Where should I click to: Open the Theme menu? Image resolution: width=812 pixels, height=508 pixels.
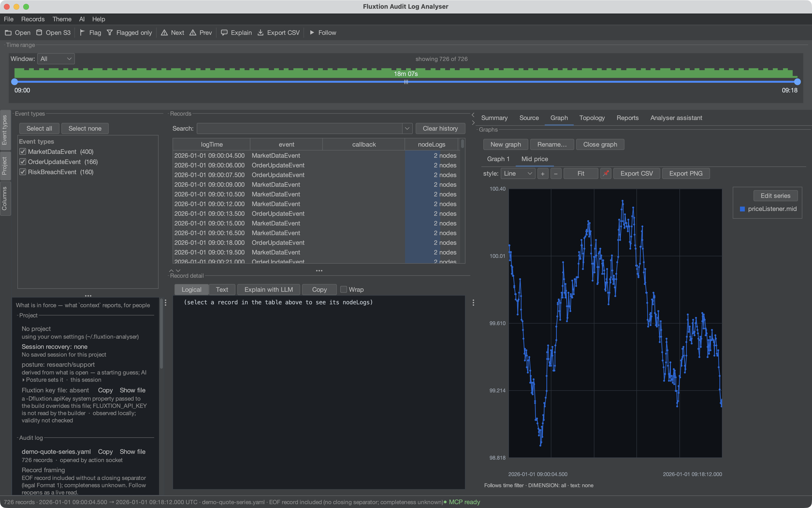pyautogui.click(x=62, y=19)
